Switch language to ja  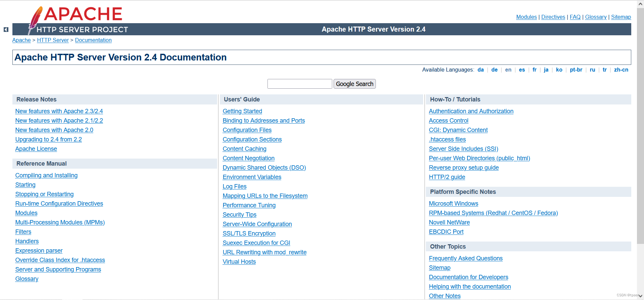click(x=546, y=70)
